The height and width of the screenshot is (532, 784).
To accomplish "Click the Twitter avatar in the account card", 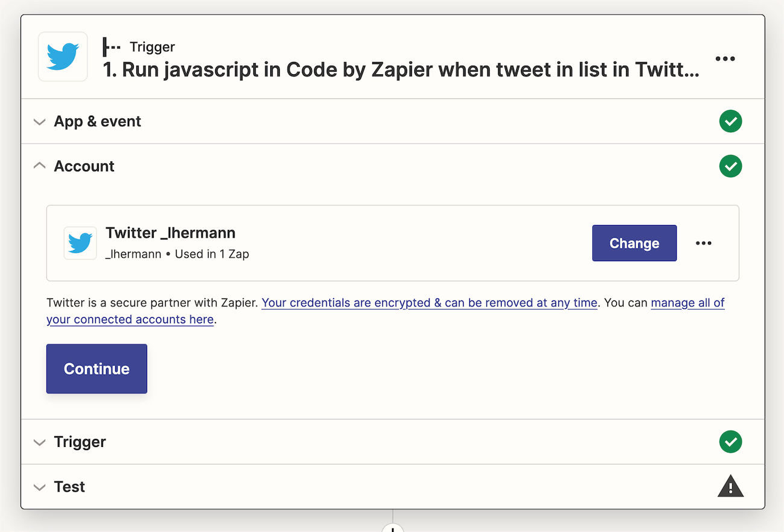I will coord(80,243).
